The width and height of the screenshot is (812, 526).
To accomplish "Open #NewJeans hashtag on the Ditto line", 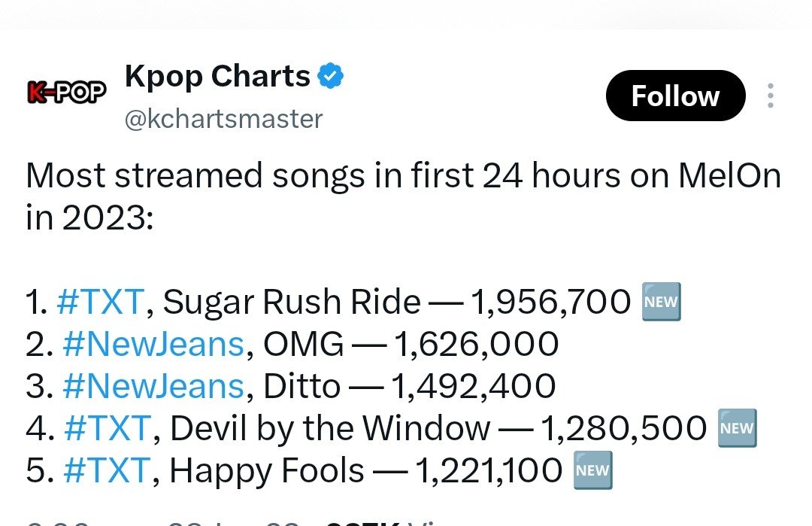I will [x=153, y=387].
